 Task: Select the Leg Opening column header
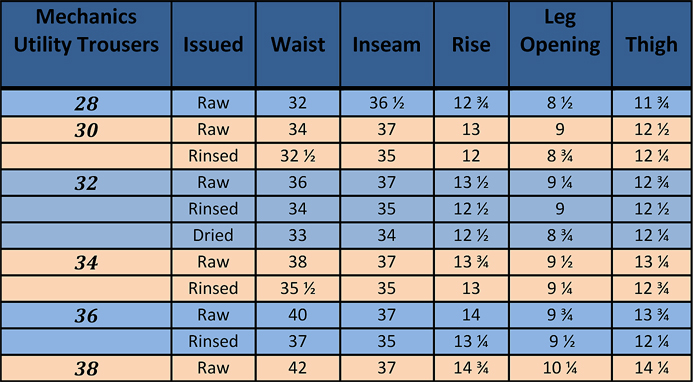[560, 44]
